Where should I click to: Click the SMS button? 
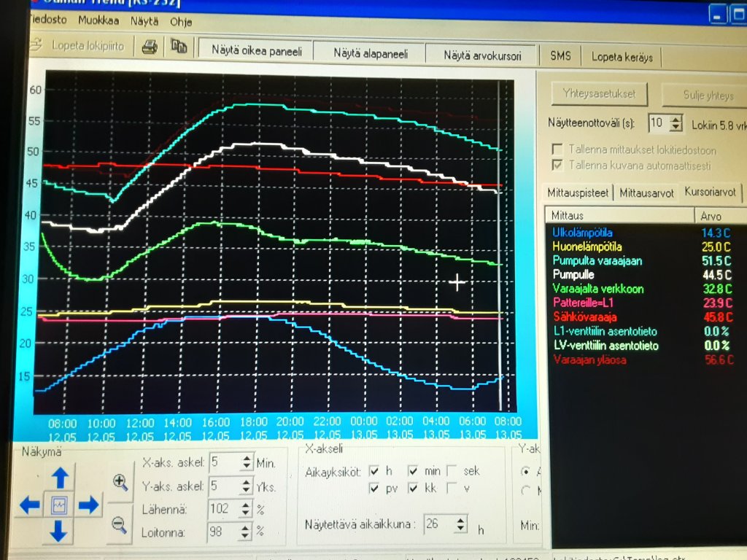point(560,55)
